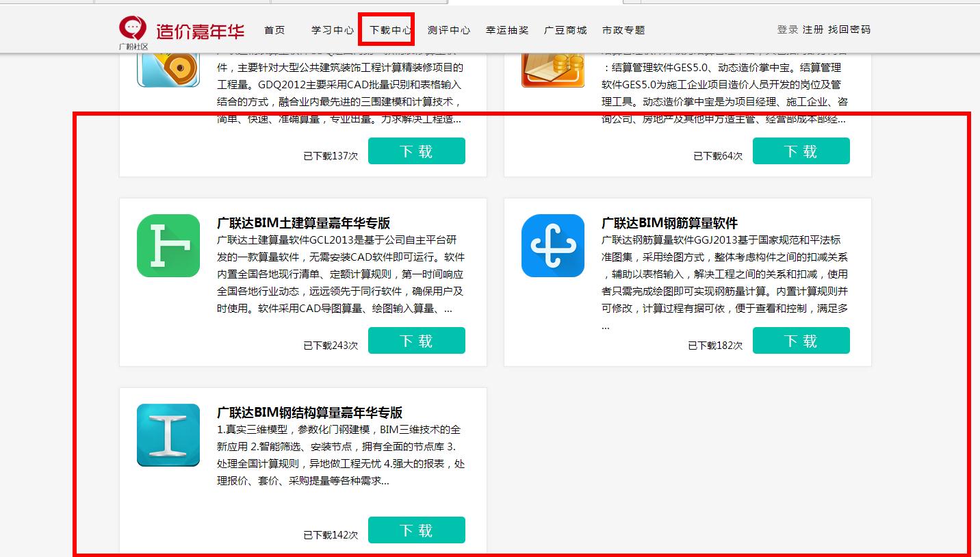This screenshot has height=557, width=980.
Task: Download software with 已下载137次
Action: [417, 151]
